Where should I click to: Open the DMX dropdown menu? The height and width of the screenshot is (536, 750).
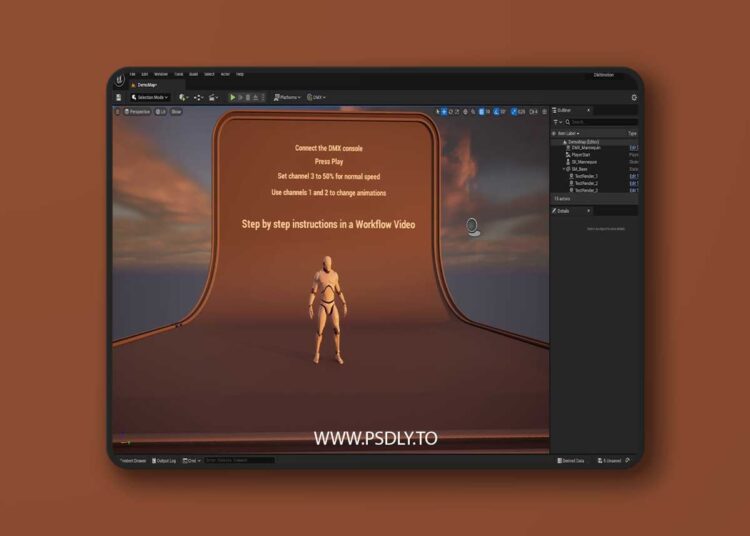pos(316,97)
